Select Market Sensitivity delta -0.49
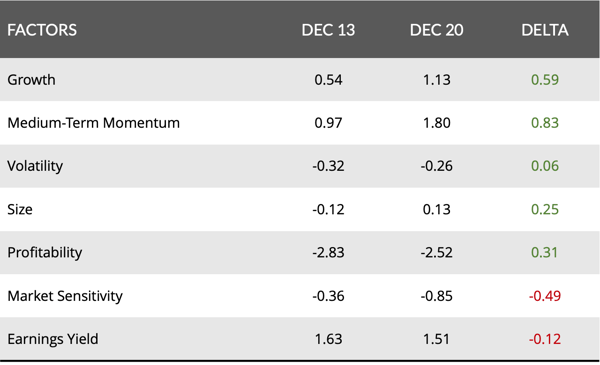Image resolution: width=600 pixels, height=365 pixels. click(x=545, y=296)
